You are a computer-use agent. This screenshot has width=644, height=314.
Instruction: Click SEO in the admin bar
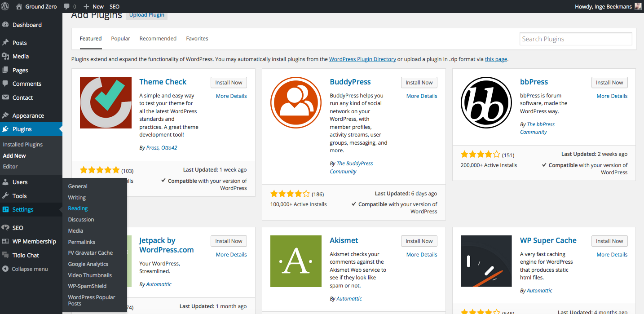[x=115, y=7]
